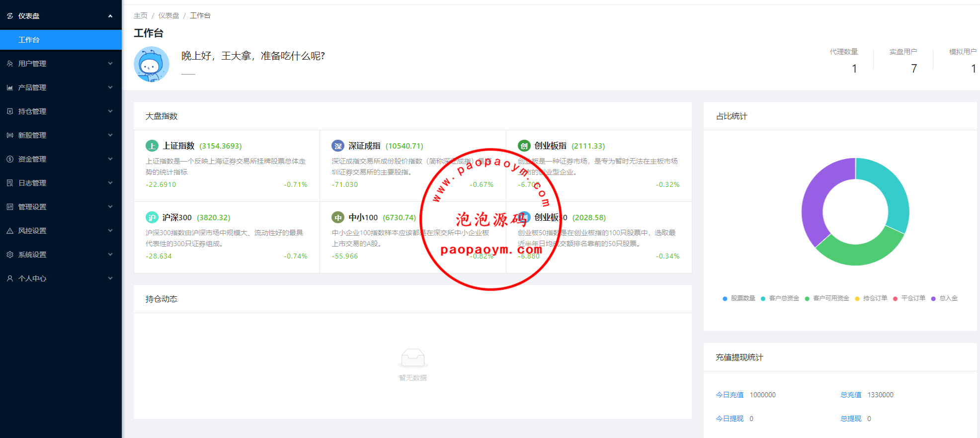Click the user management icon in sidebar
The height and width of the screenshot is (438, 980).
[x=10, y=64]
